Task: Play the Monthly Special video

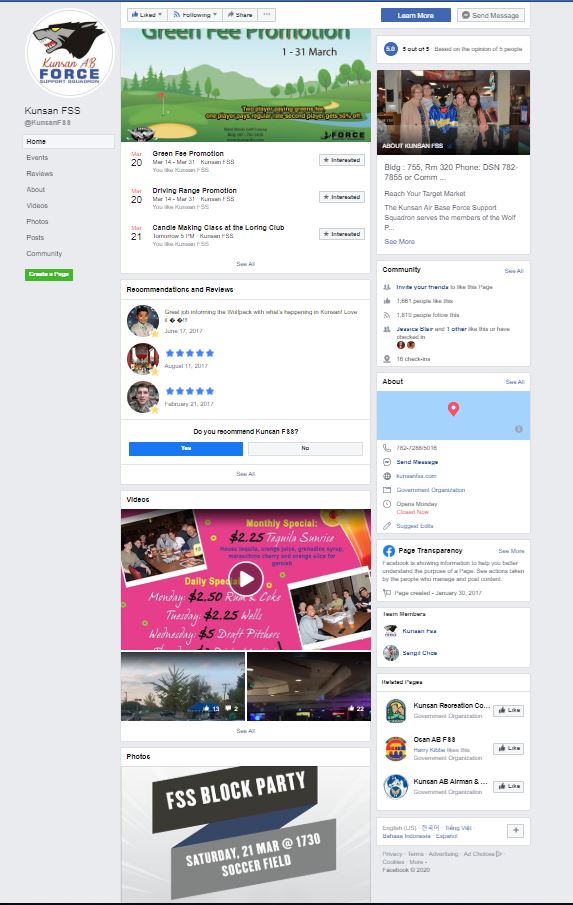Action: coord(246,579)
